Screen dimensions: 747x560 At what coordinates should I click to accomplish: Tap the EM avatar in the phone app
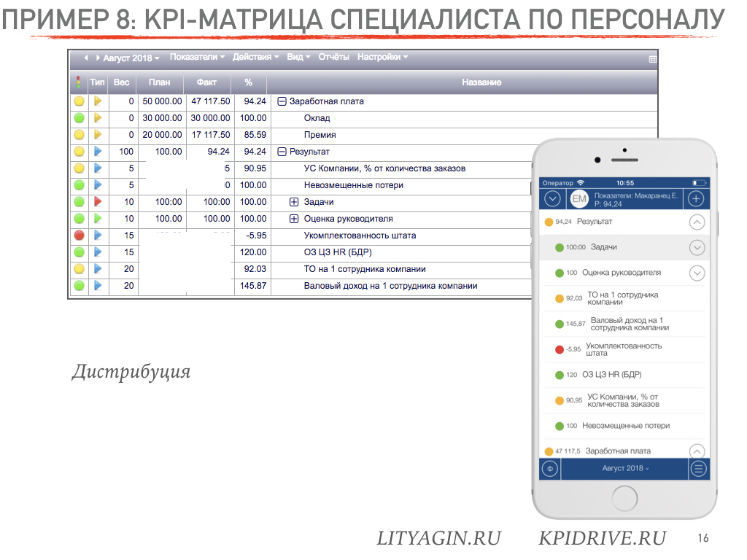point(578,198)
